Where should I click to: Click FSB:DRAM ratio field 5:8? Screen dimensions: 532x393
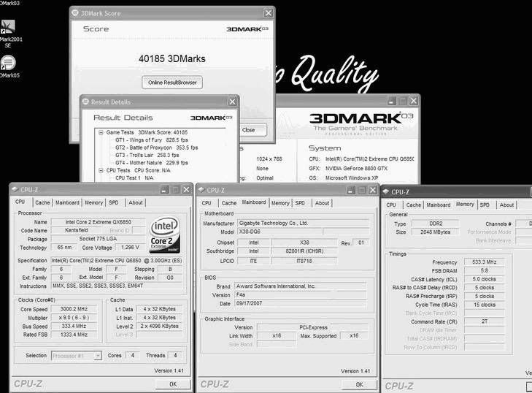[x=484, y=271]
